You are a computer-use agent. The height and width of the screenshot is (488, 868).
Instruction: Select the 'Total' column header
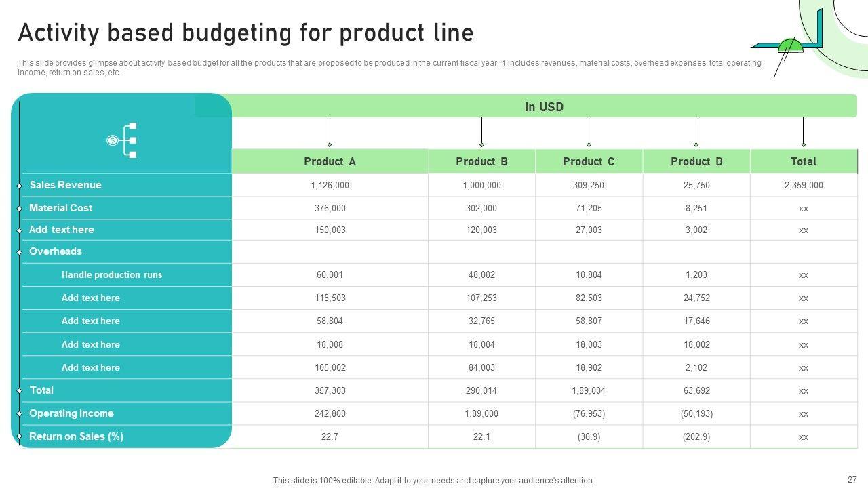[804, 161]
